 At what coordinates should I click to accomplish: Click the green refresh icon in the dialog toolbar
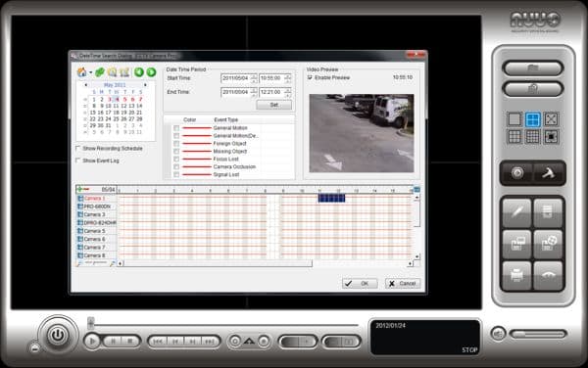pyautogui.click(x=99, y=71)
